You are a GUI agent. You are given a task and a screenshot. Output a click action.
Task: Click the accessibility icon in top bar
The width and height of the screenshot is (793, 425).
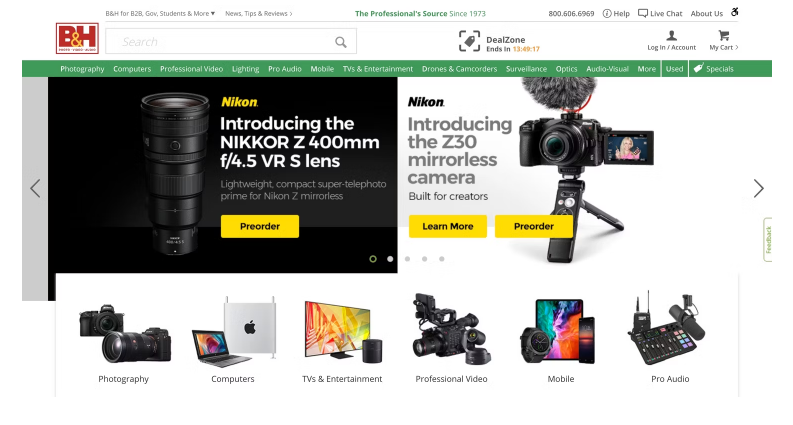click(735, 12)
